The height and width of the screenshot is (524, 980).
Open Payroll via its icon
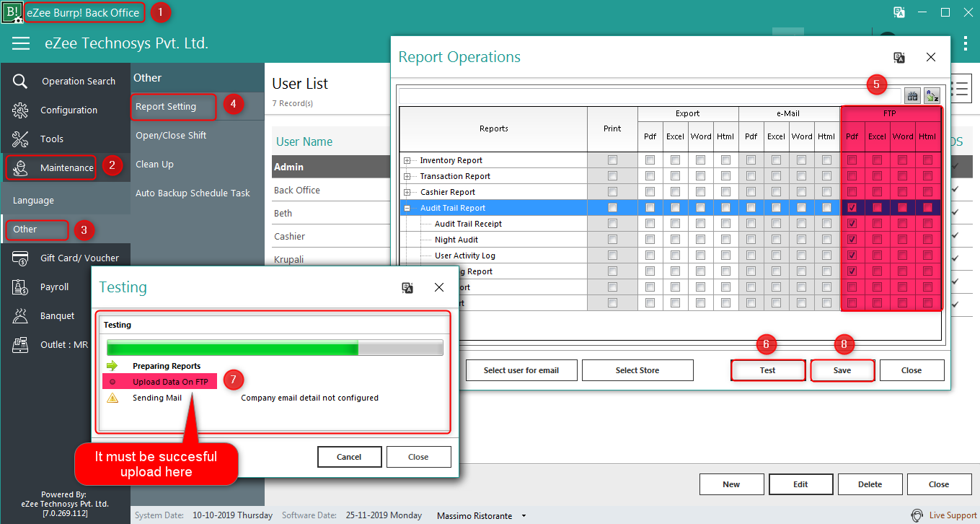pos(20,287)
